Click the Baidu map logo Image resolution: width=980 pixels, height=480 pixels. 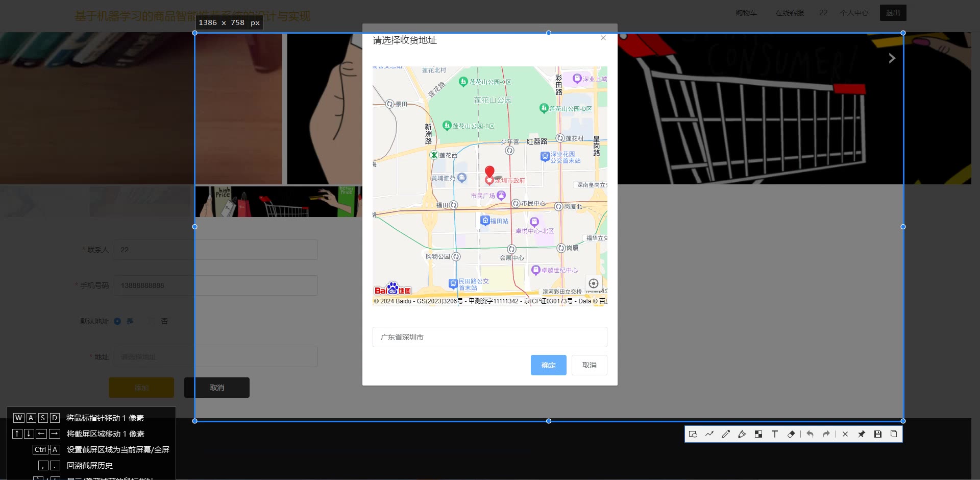[x=393, y=289]
